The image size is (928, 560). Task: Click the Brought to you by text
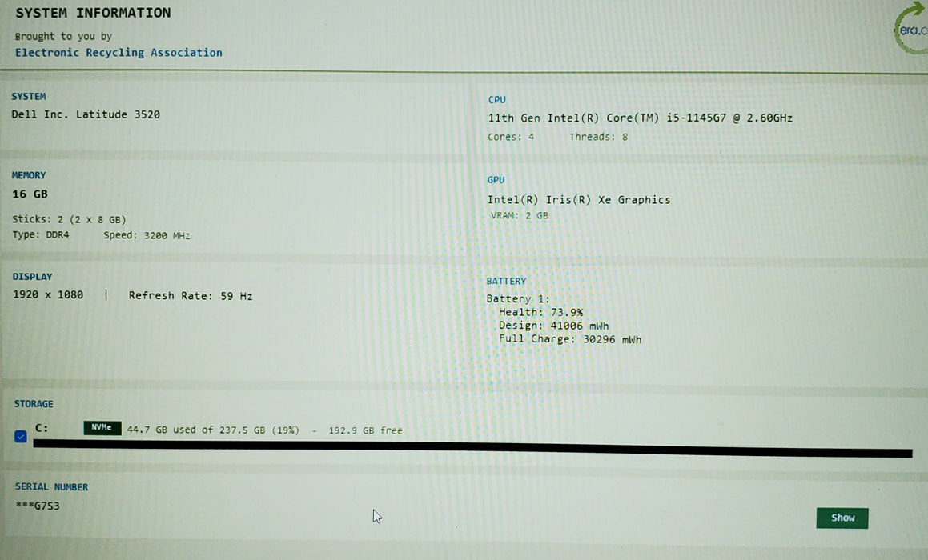pos(63,36)
